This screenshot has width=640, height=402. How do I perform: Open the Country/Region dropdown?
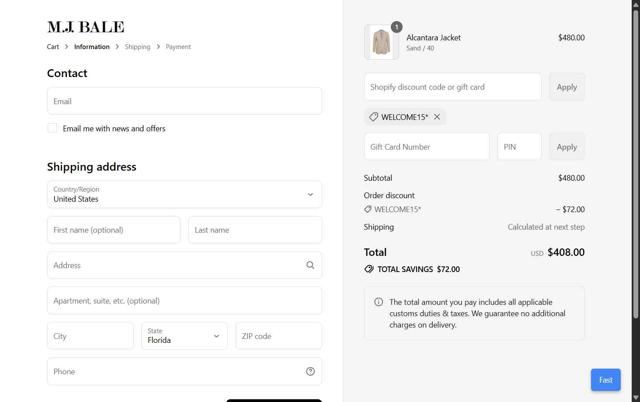(184, 195)
